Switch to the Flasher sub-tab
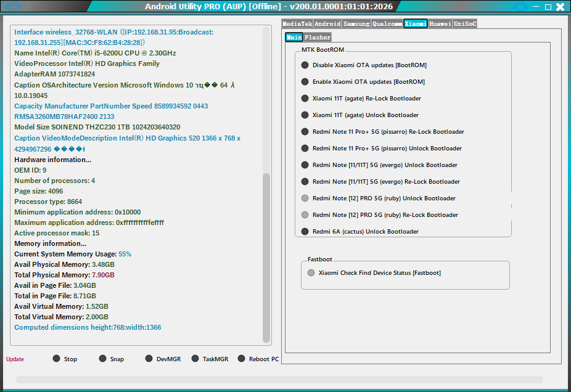 [318, 38]
